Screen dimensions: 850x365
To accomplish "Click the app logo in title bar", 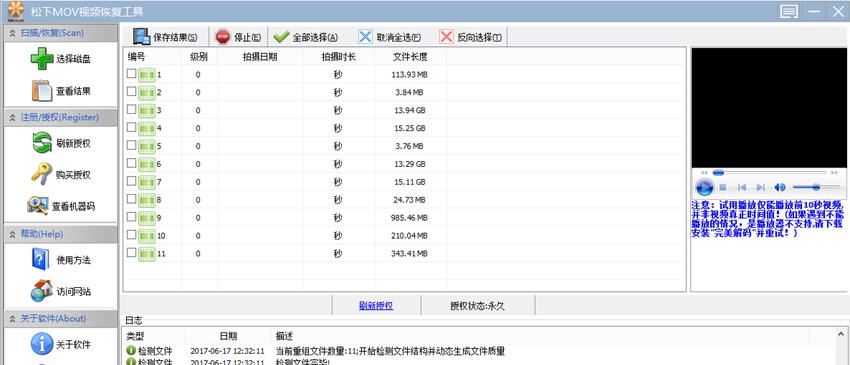I will (x=16, y=10).
